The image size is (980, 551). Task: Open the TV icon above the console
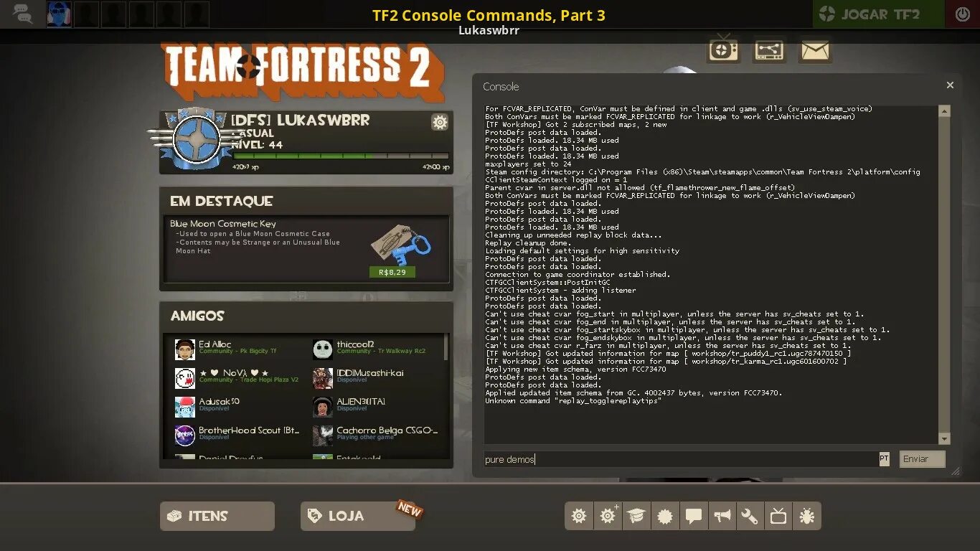(x=723, y=50)
